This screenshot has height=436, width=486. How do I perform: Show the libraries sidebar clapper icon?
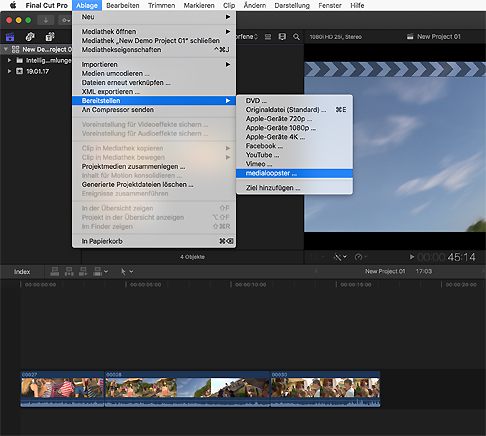pyautogui.click(x=10, y=36)
